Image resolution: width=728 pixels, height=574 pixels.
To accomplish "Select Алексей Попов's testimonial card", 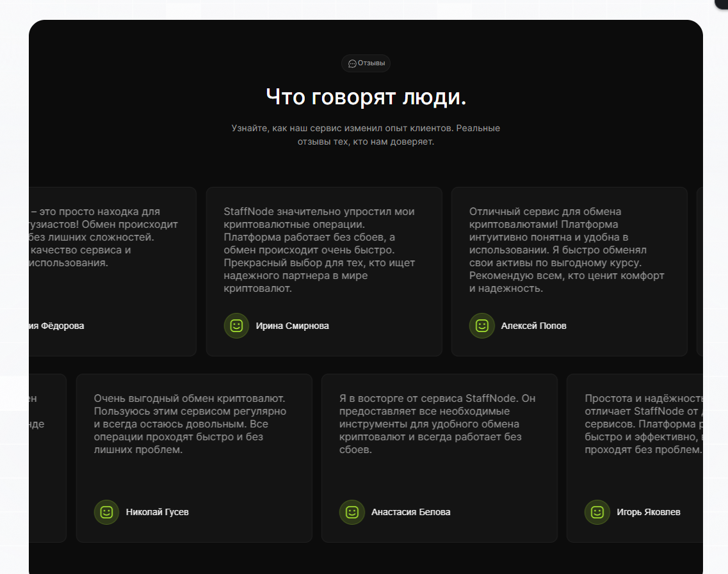I will [x=569, y=271].
